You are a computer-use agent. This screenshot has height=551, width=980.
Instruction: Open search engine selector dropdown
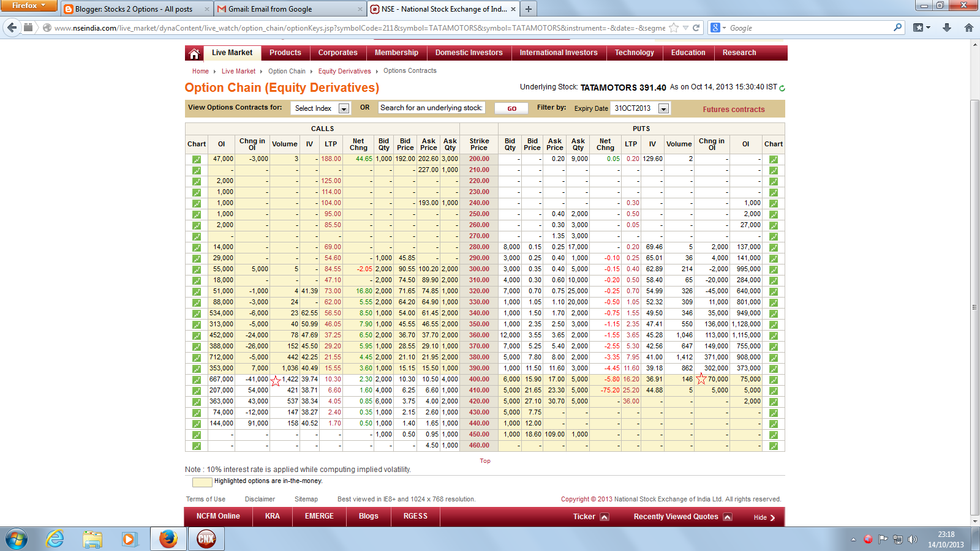(718, 28)
